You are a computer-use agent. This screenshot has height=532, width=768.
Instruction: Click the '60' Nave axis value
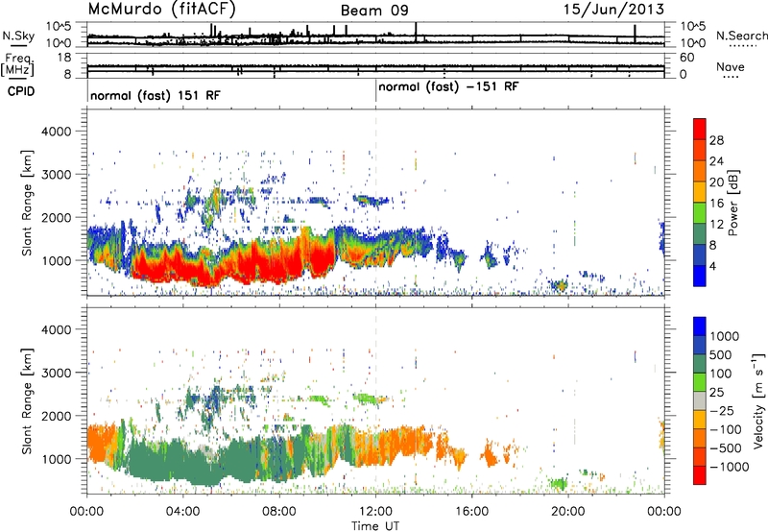click(x=686, y=58)
